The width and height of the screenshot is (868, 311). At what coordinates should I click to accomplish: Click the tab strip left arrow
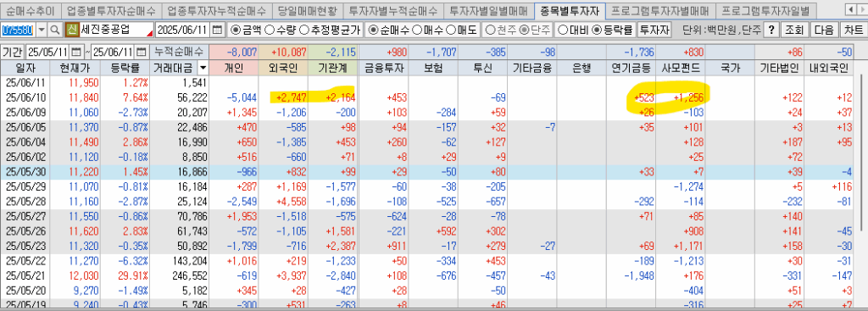(850, 9)
